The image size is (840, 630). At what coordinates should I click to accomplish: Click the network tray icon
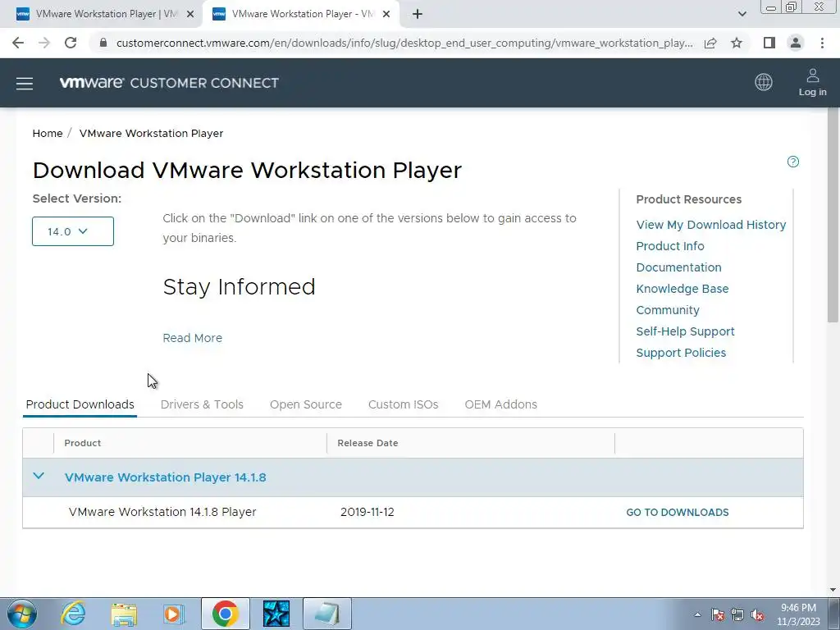click(x=737, y=615)
